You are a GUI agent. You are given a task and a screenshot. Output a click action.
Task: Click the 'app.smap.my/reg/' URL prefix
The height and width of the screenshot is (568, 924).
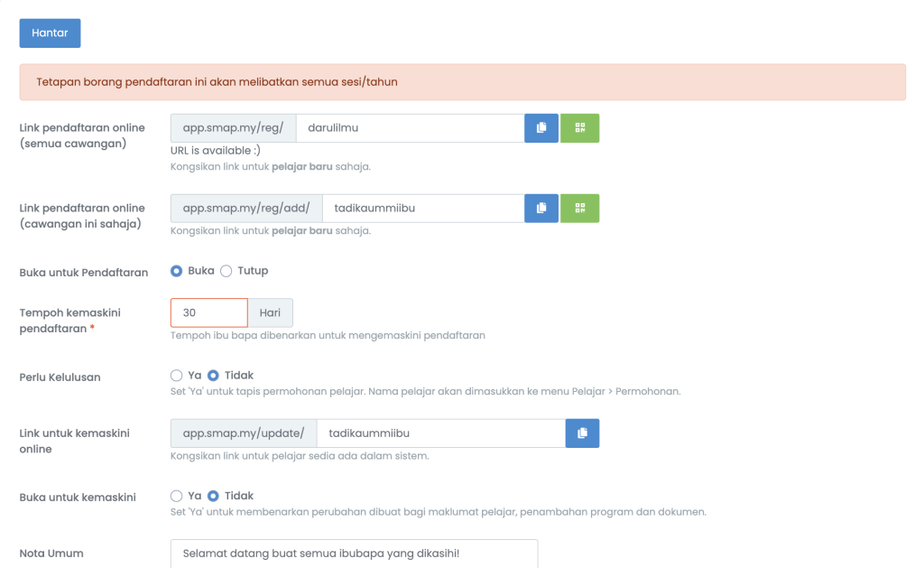coord(233,128)
